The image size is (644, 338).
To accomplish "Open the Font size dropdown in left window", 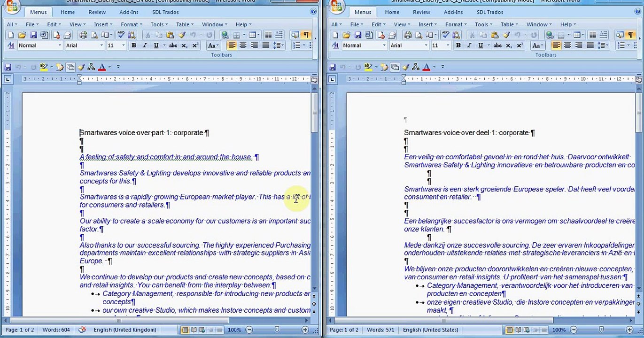I will click(124, 46).
